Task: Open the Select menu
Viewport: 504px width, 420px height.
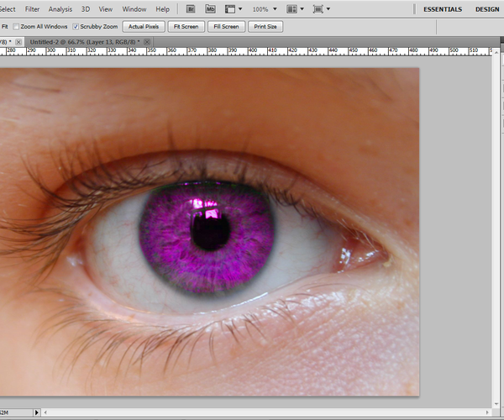Action: tap(7, 9)
